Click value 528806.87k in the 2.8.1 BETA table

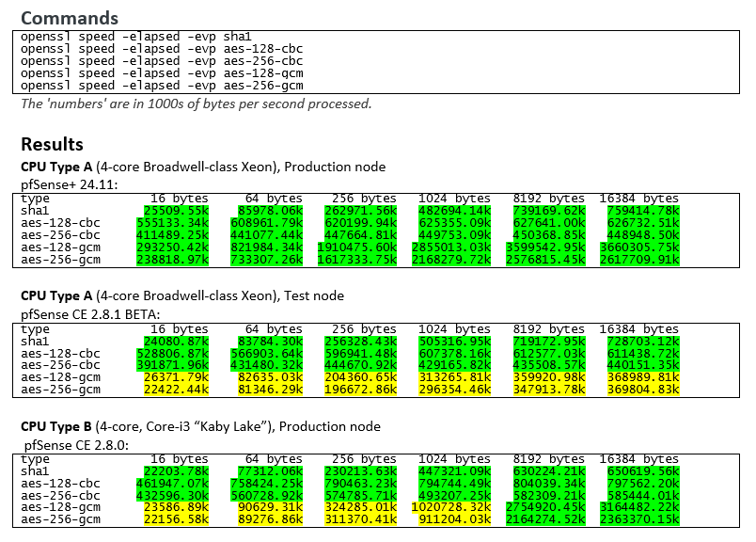tap(173, 353)
